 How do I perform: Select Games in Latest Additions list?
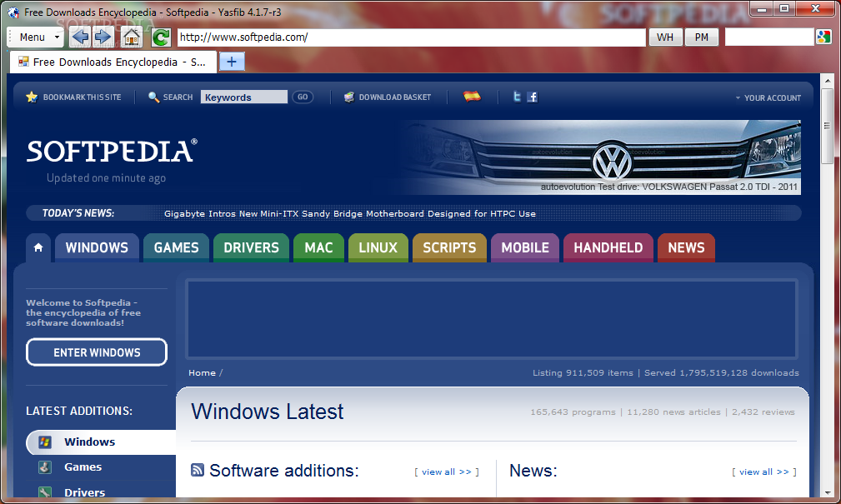pos(83,467)
